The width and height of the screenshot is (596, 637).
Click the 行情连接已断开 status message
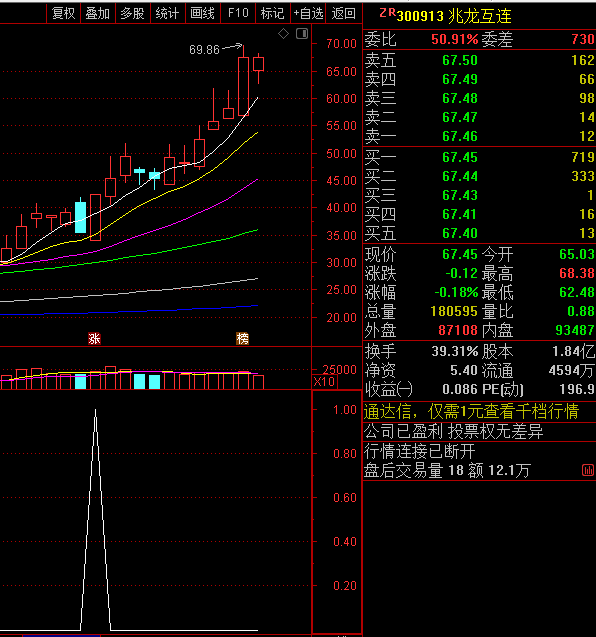[420, 451]
